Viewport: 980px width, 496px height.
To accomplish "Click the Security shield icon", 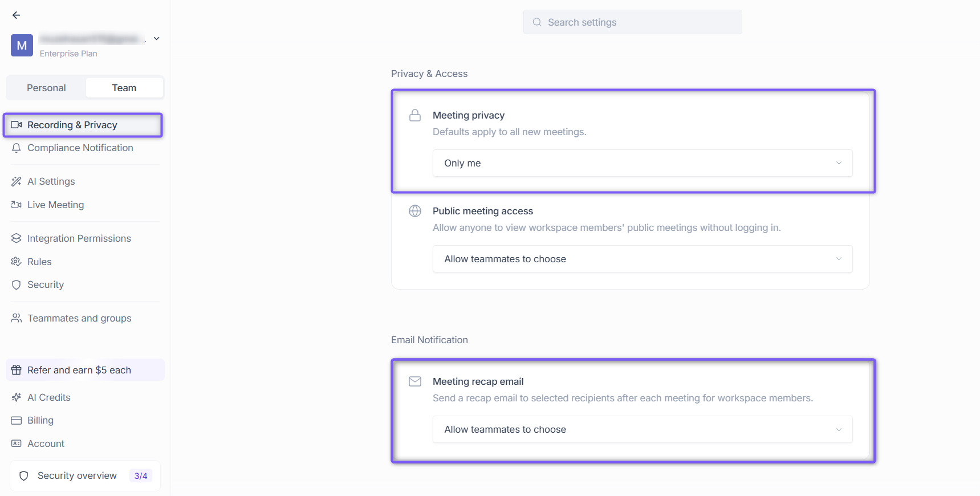I will 17,284.
